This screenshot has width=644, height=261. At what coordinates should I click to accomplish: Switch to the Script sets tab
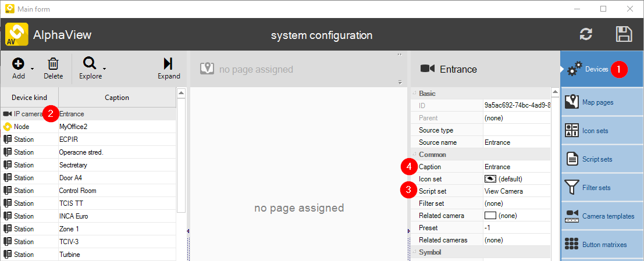coord(602,159)
